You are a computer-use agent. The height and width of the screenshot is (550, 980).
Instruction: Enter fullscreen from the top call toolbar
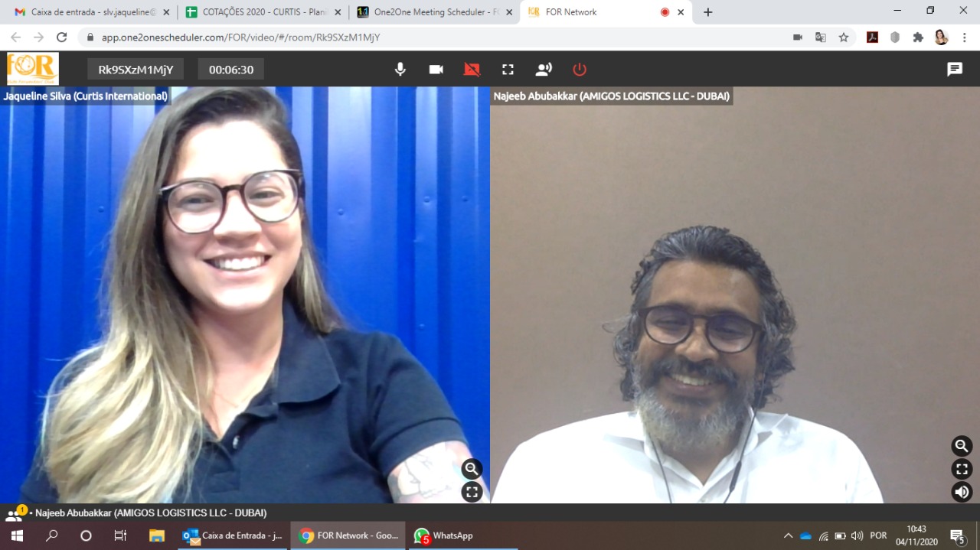coord(508,70)
